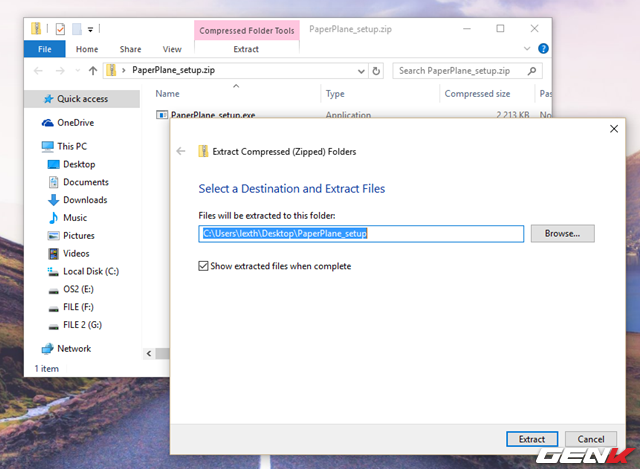The height and width of the screenshot is (469, 640).
Task: Collapse the ribbon with the chevron
Action: pyautogui.click(x=528, y=48)
